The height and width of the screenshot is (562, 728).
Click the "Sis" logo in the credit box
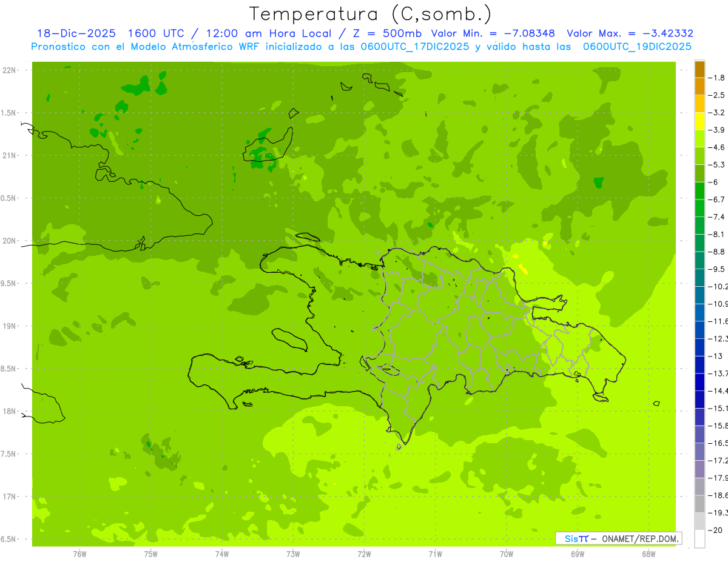pos(571,538)
